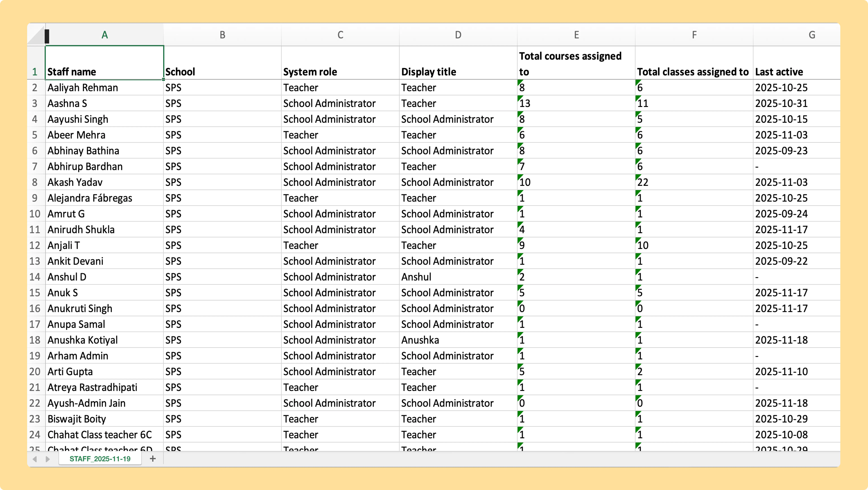Select row 22 header number

(x=36, y=403)
